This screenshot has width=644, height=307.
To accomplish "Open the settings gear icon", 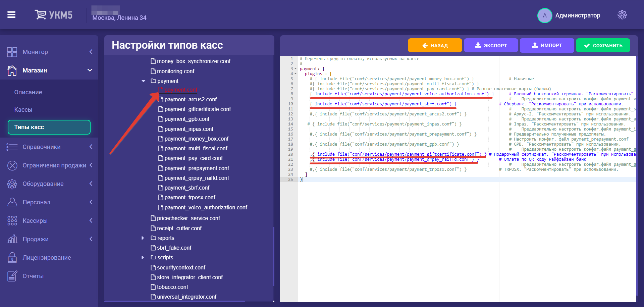I will 622,15.
